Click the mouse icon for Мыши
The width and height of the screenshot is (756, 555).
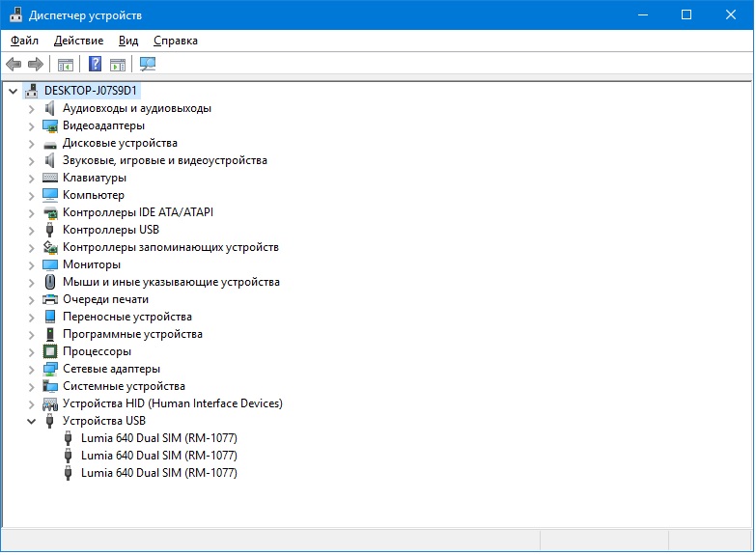(50, 282)
